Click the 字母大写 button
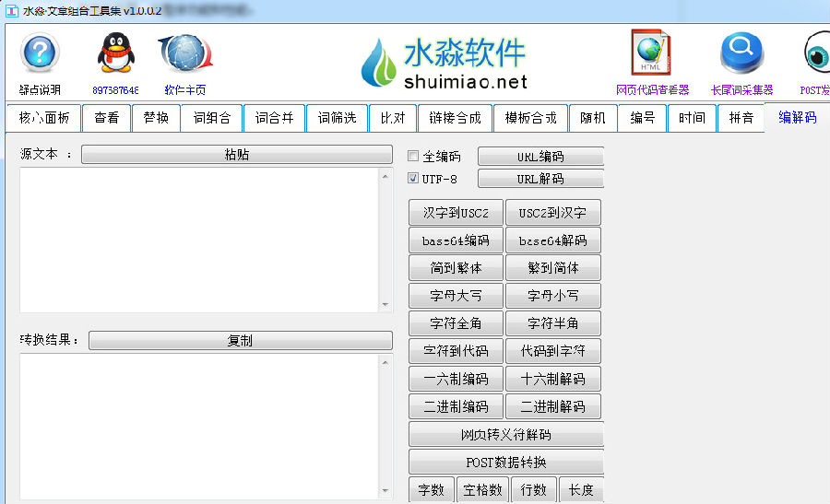This screenshot has width=830, height=504. [x=456, y=296]
